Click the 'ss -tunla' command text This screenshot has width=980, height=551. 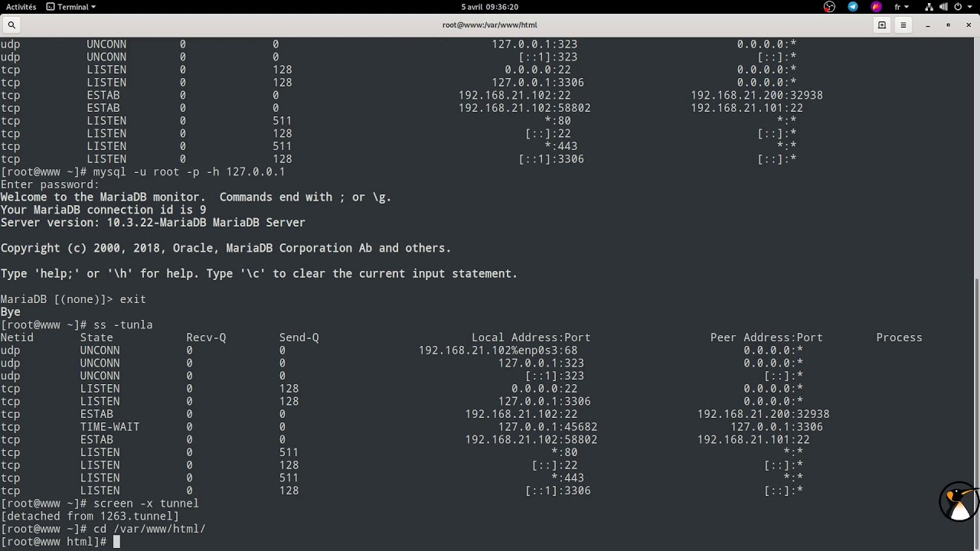pyautogui.click(x=123, y=324)
